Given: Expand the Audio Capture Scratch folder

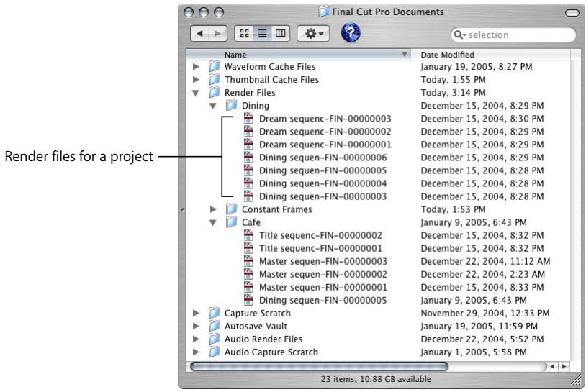Looking at the screenshot, I should tap(196, 352).
